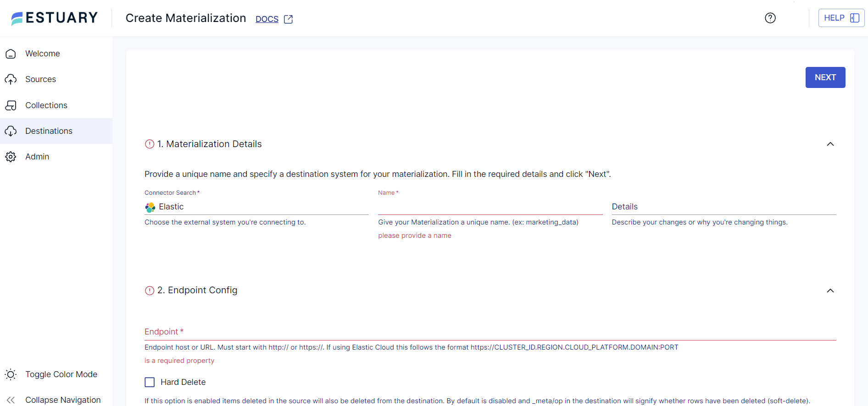Focus the Name input field
This screenshot has width=868, height=406.
490,207
